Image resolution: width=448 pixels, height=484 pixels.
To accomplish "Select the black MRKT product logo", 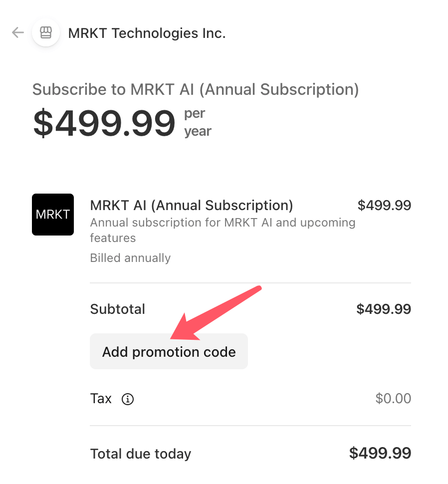I will point(52,215).
